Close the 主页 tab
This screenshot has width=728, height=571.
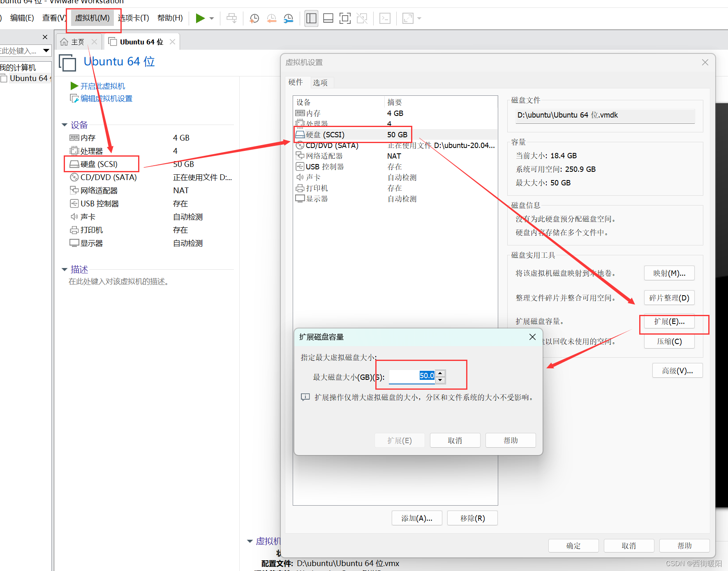pos(94,42)
